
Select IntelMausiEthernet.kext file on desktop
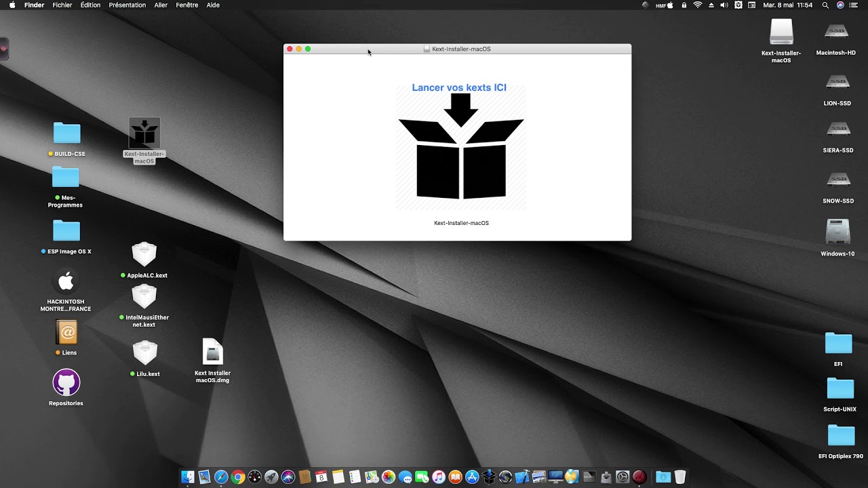[144, 297]
